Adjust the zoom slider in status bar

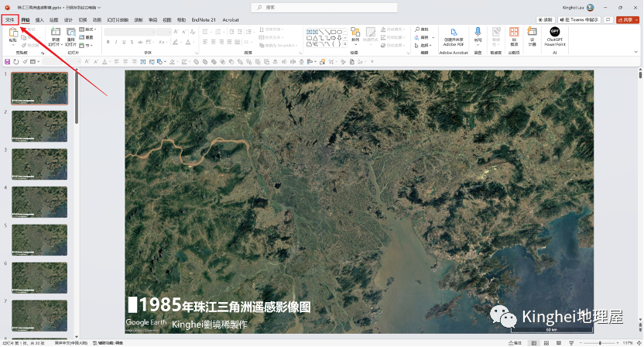point(600,342)
